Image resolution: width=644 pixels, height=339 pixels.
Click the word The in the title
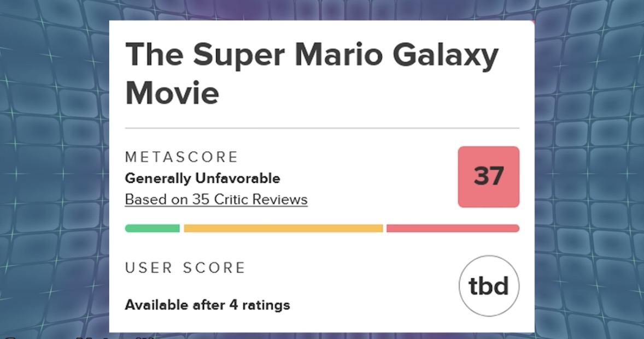coord(154,55)
